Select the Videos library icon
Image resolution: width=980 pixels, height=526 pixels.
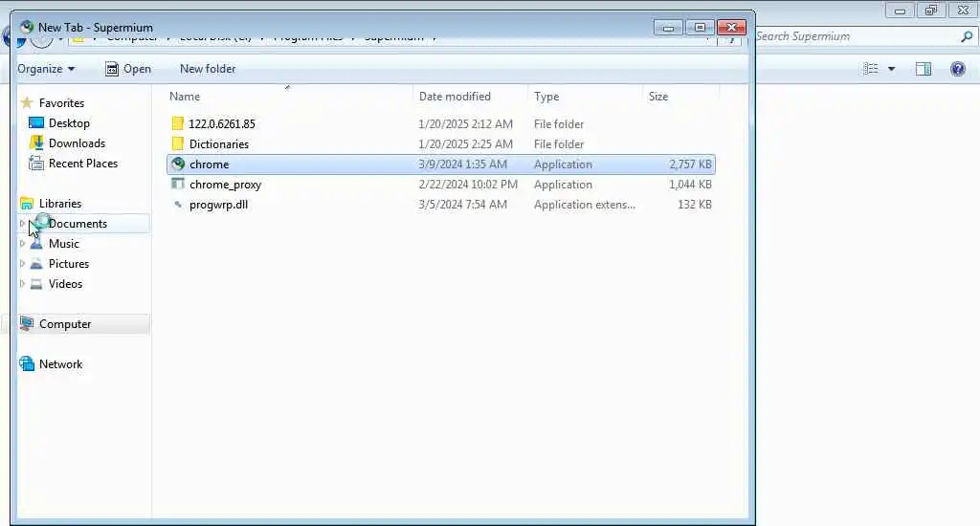[x=37, y=284]
